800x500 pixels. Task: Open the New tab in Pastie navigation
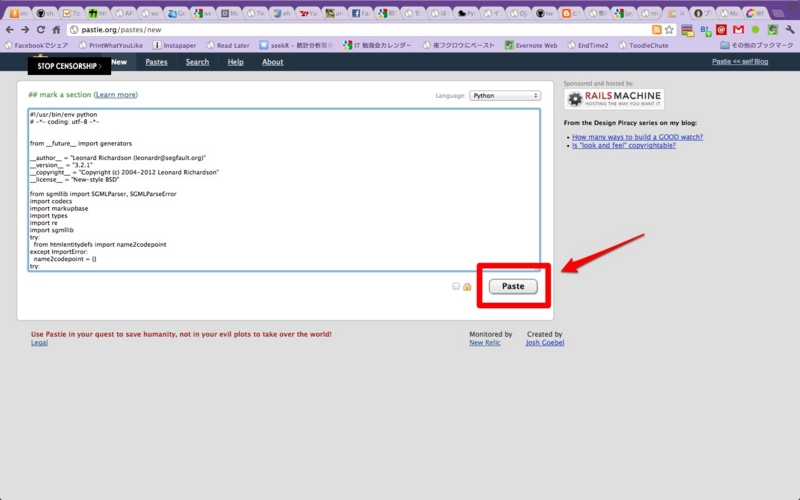(x=119, y=62)
